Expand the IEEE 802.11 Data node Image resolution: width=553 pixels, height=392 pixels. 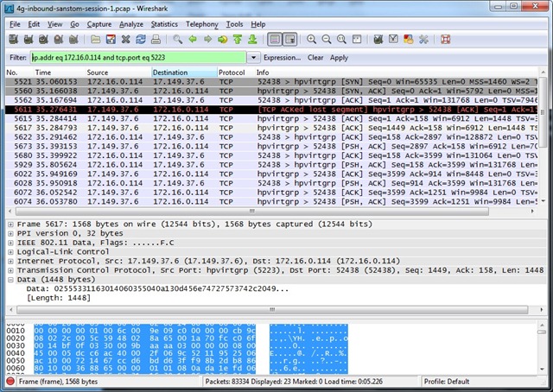click(x=10, y=243)
